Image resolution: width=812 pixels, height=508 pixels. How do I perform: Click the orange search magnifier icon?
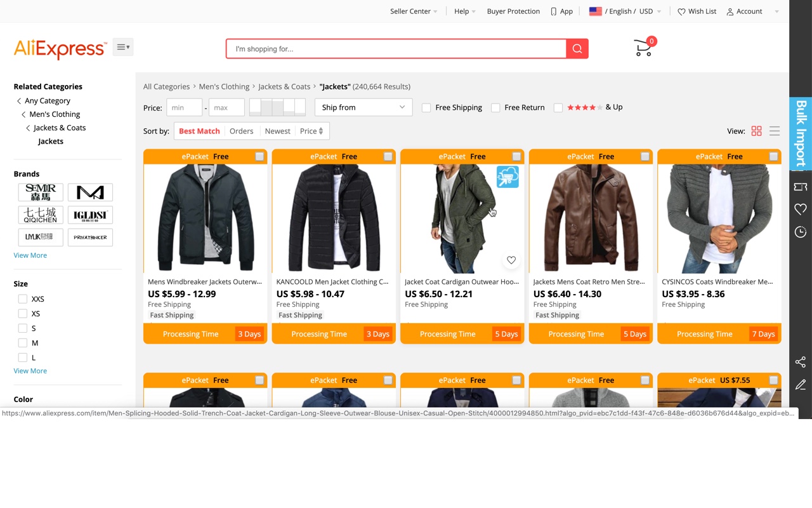[577, 48]
